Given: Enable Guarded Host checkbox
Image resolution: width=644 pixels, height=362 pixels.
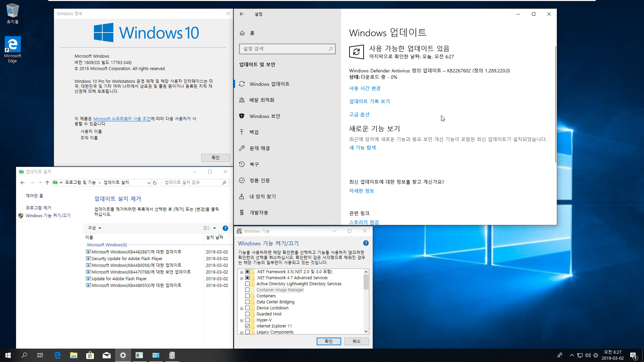Looking at the screenshot, I should 247,314.
